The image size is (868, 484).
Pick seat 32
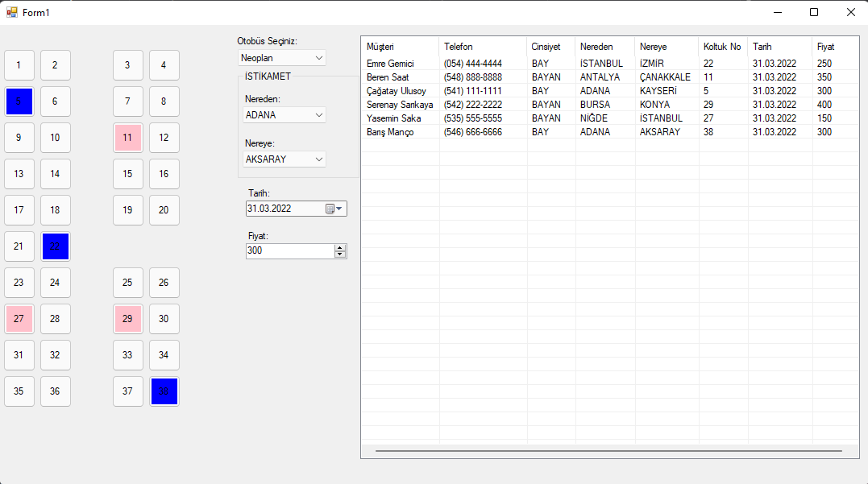click(x=56, y=355)
